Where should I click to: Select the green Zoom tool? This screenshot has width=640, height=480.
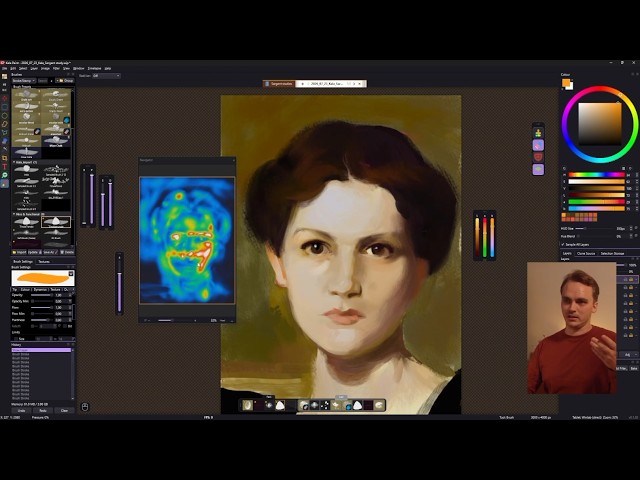(x=4, y=175)
